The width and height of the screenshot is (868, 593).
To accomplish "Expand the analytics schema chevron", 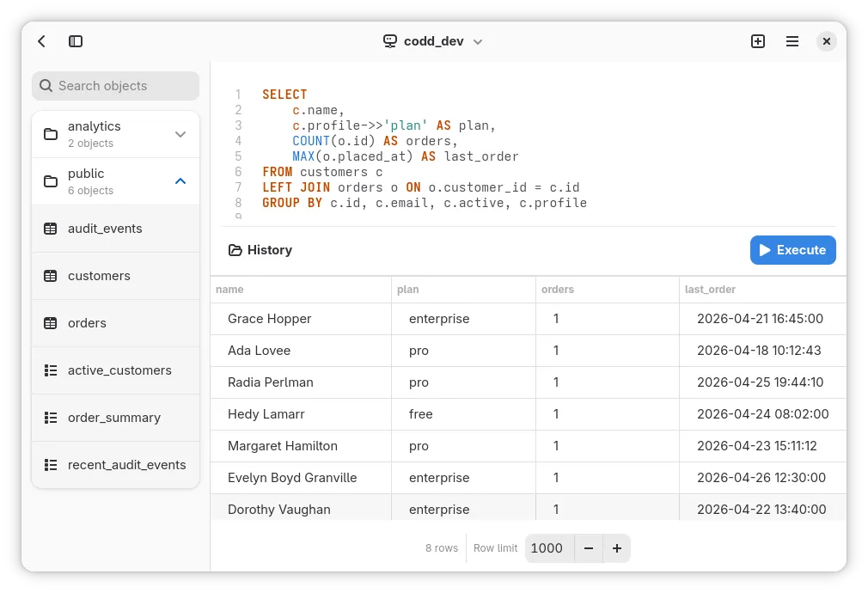I will click(x=180, y=135).
